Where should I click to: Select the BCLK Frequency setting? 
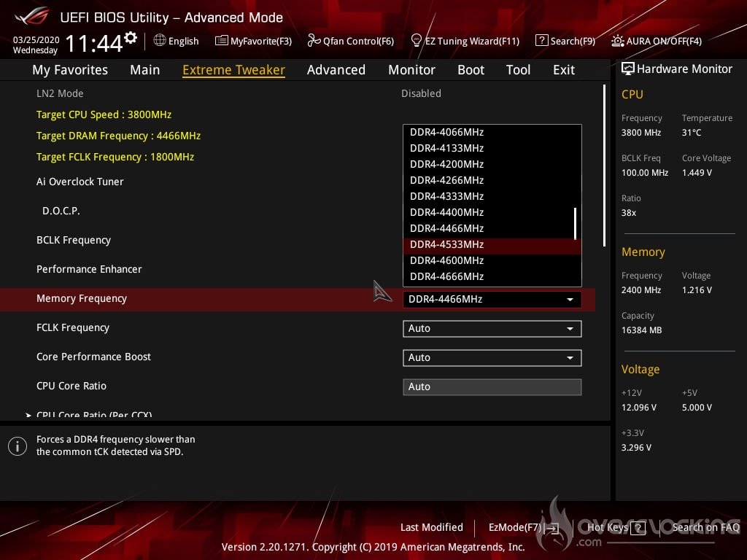pos(74,241)
